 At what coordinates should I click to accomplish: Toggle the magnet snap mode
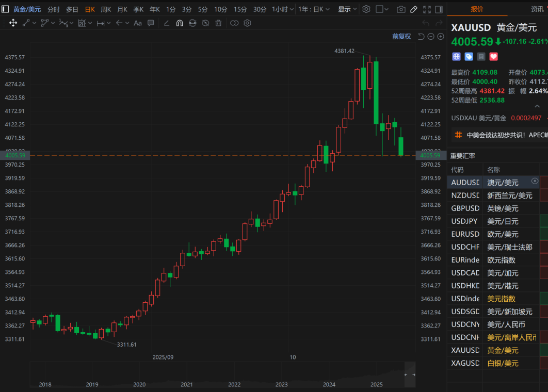click(x=180, y=23)
